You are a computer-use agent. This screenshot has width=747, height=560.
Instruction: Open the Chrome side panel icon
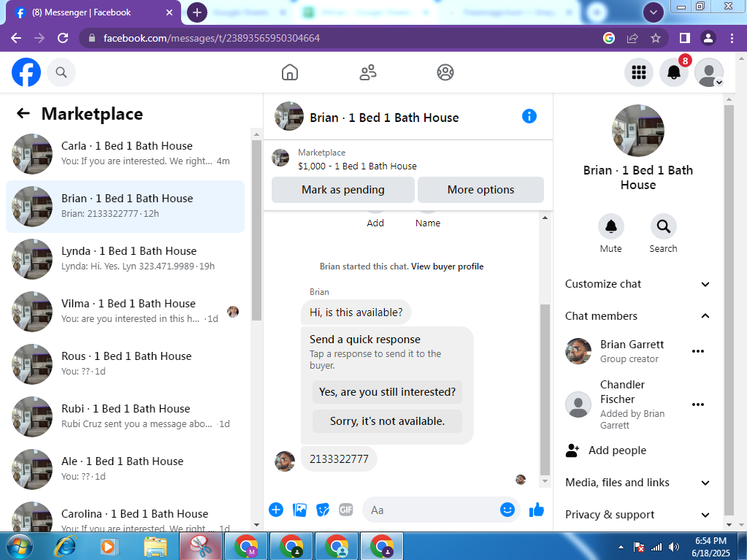click(x=685, y=38)
